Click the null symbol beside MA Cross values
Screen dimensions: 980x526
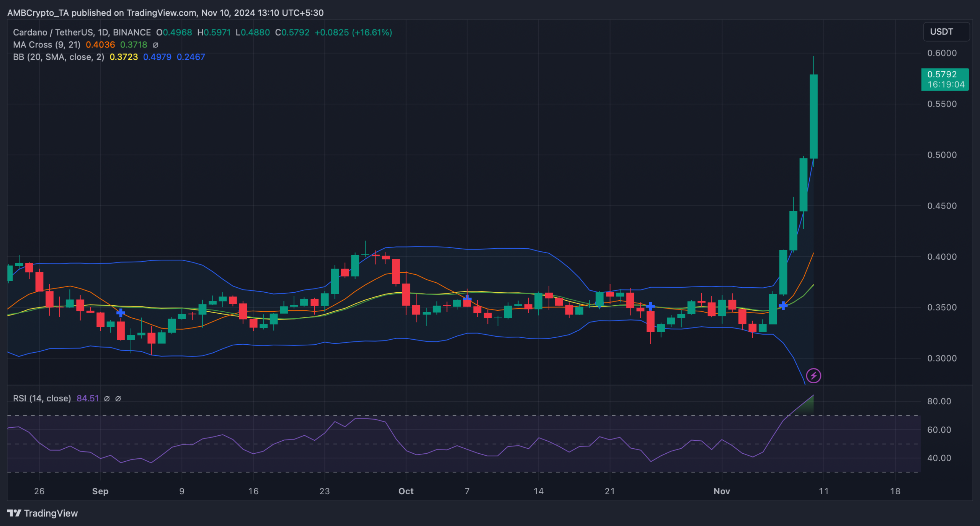click(x=155, y=45)
